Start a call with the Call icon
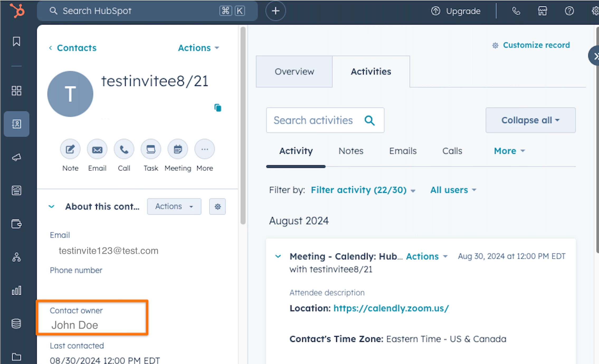This screenshot has width=599, height=364. 124,149
